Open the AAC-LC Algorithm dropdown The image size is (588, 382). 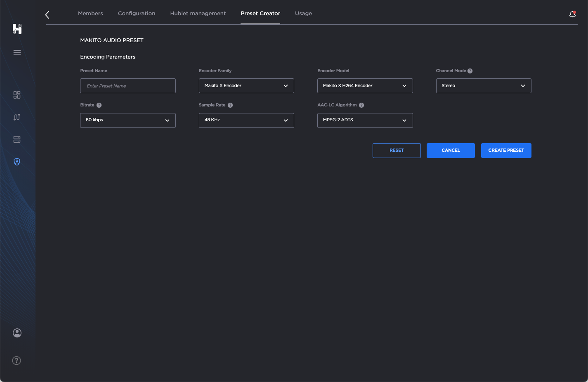pyautogui.click(x=365, y=120)
